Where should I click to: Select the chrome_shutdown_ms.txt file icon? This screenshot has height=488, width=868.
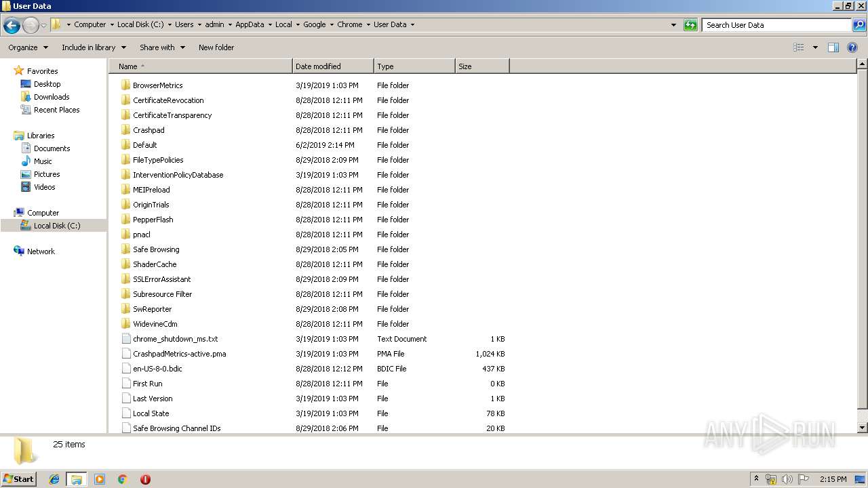click(125, 339)
